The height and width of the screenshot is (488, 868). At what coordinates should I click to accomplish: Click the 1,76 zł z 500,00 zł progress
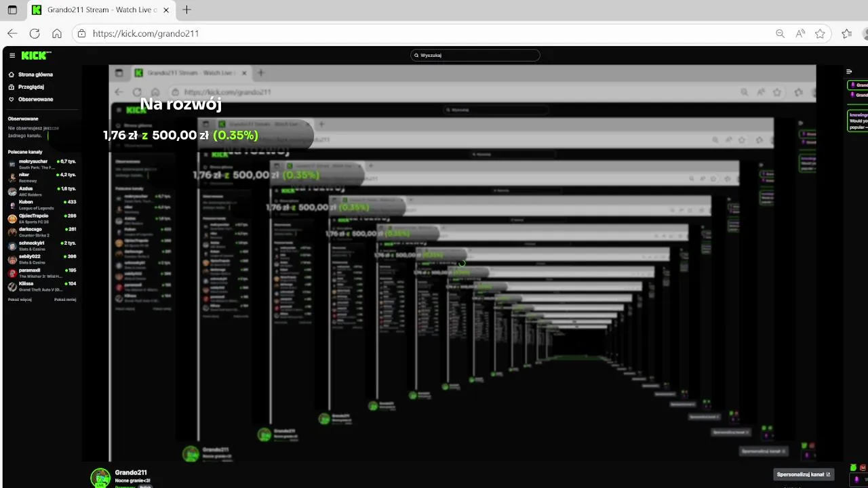(180, 136)
